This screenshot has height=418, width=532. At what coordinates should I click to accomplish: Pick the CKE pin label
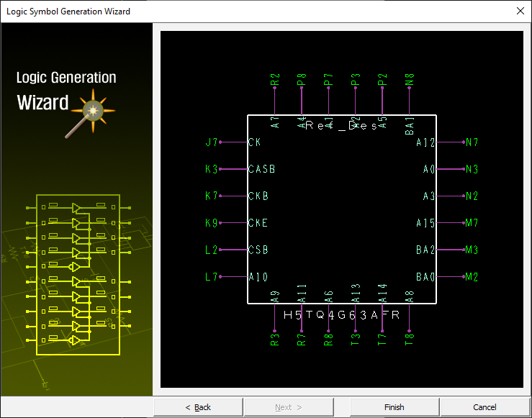pos(258,223)
